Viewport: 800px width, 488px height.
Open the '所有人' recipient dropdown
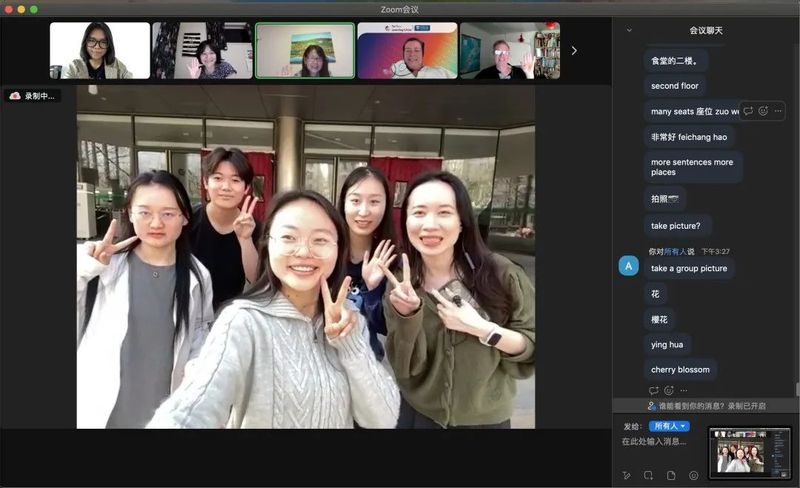click(669, 426)
